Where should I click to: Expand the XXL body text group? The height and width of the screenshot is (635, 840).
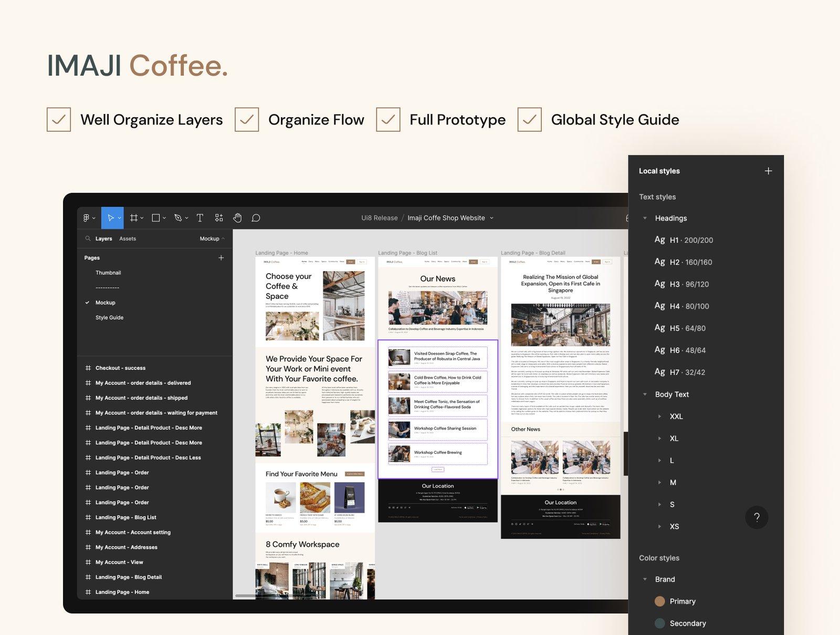pyautogui.click(x=660, y=417)
